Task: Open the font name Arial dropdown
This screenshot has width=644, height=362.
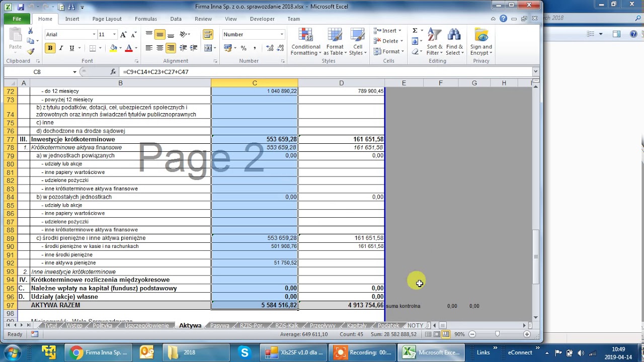Action: point(94,35)
